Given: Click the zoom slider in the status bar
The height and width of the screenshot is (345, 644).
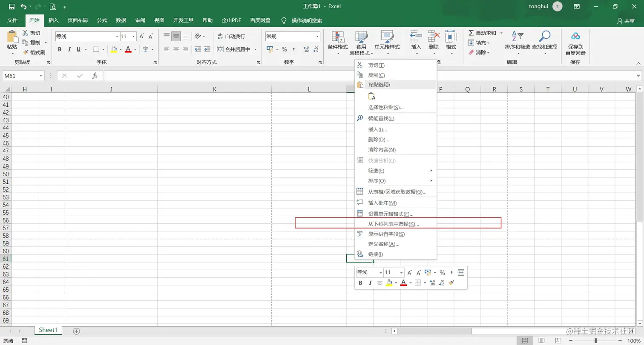Looking at the screenshot, I should (595, 341).
